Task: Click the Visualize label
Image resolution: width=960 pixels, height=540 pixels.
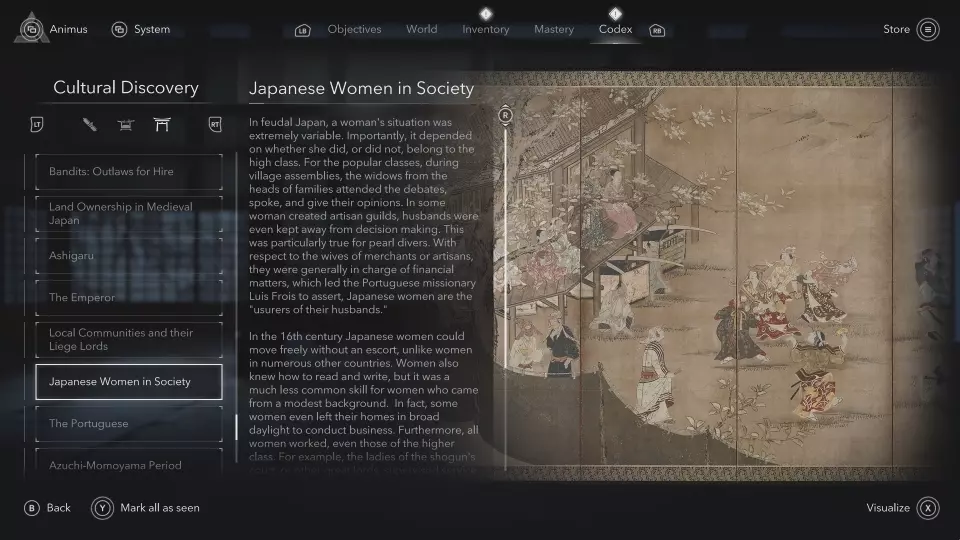Action: coord(888,508)
